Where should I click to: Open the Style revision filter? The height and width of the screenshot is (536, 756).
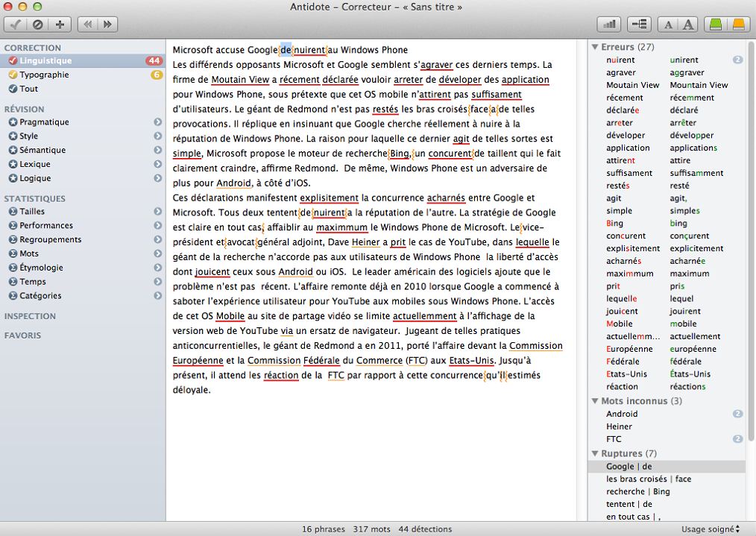coord(83,136)
